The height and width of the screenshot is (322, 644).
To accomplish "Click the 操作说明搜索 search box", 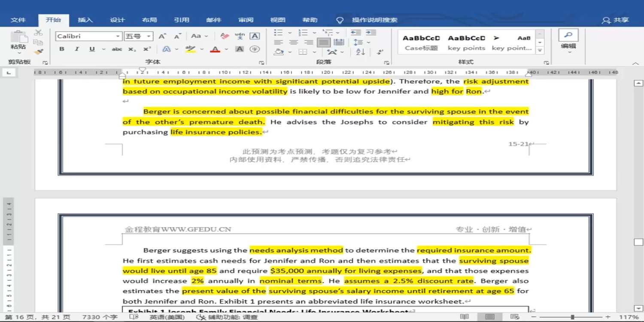I will pyautogui.click(x=374, y=20).
